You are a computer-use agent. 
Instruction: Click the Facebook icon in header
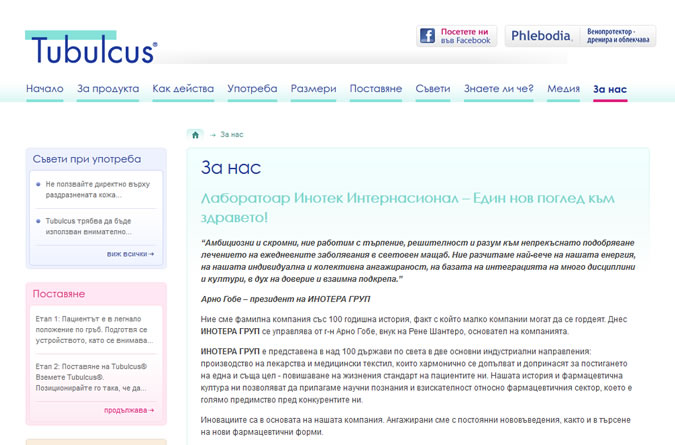point(427,36)
